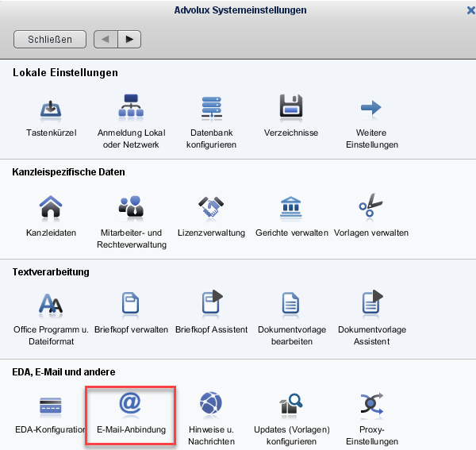Image resolution: width=476 pixels, height=450 pixels.
Task: Open Vorlagen verwalten scissors icon
Action: click(x=370, y=205)
